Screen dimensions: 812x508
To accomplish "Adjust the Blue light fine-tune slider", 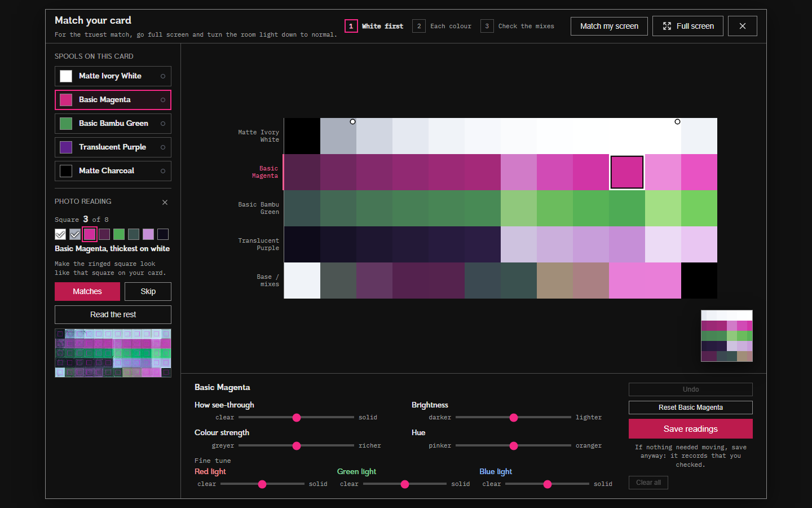I will coord(547,484).
